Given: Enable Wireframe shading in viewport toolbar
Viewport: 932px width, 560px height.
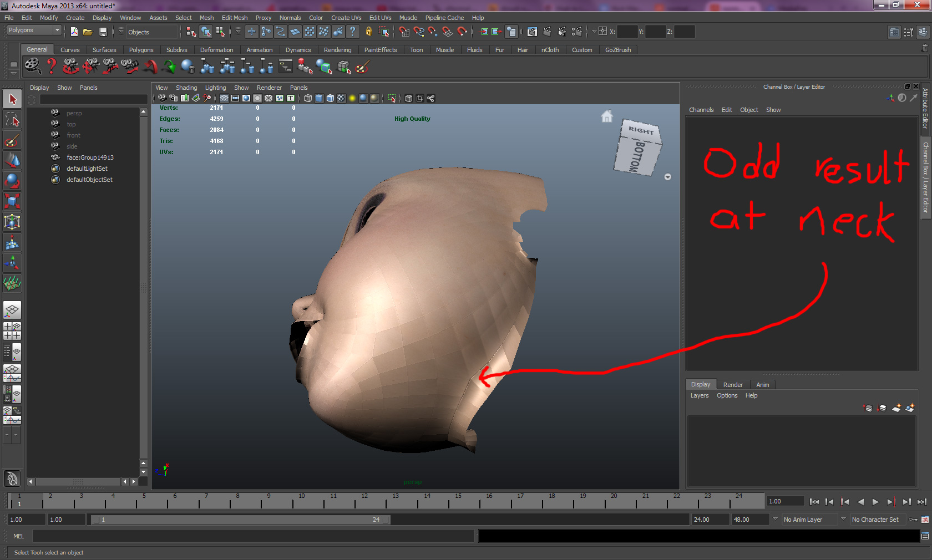Looking at the screenshot, I should [308, 98].
